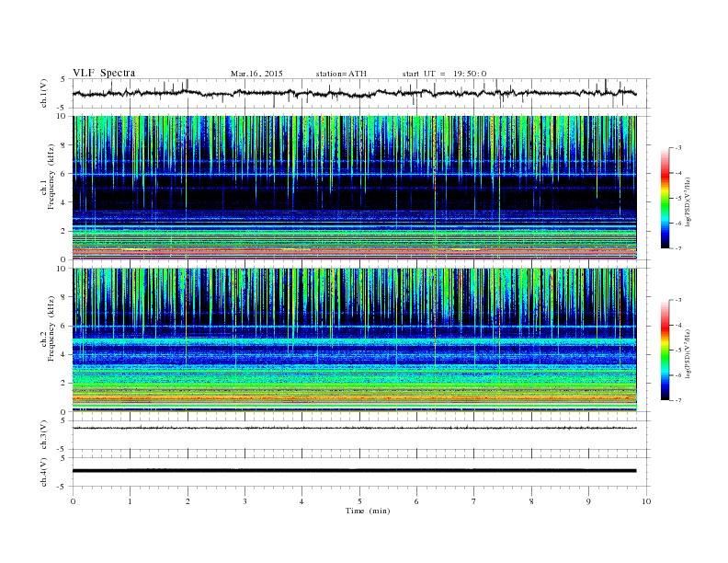Click the "Mar.16, 2015" date text
Screen dimensions: 728x563
256,74
